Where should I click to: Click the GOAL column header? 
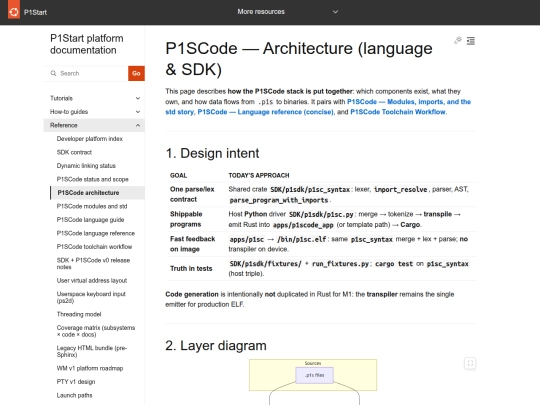[178, 175]
